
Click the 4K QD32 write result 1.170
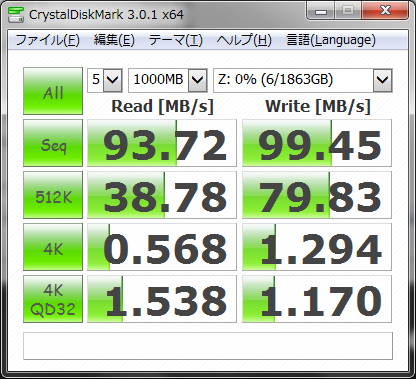(x=317, y=299)
